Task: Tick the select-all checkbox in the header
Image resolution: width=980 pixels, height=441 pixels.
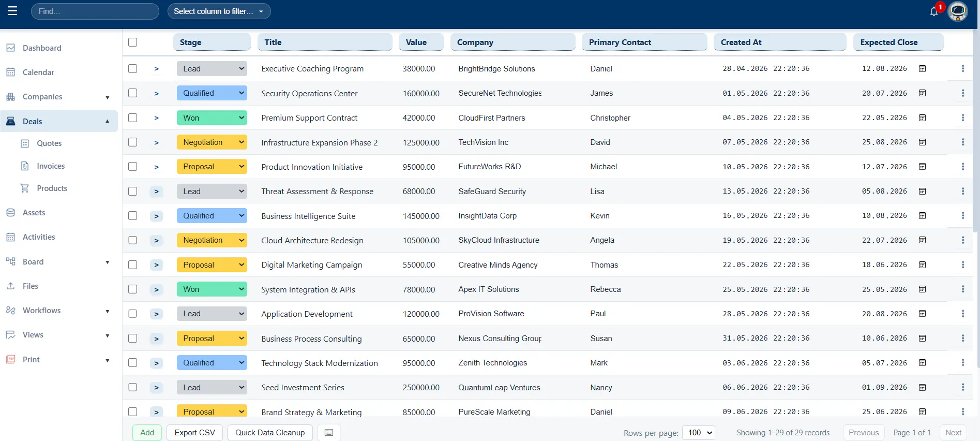Action: tap(133, 42)
